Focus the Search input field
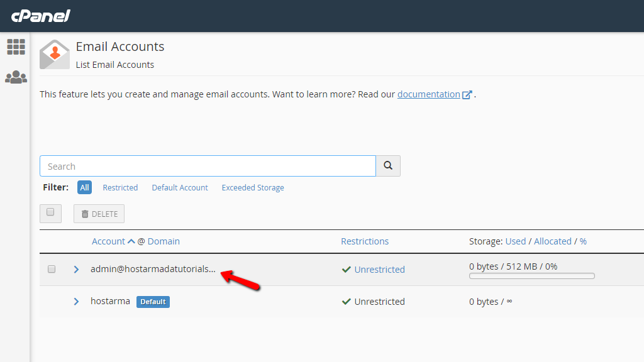This screenshot has width=644, height=362. pos(208,166)
